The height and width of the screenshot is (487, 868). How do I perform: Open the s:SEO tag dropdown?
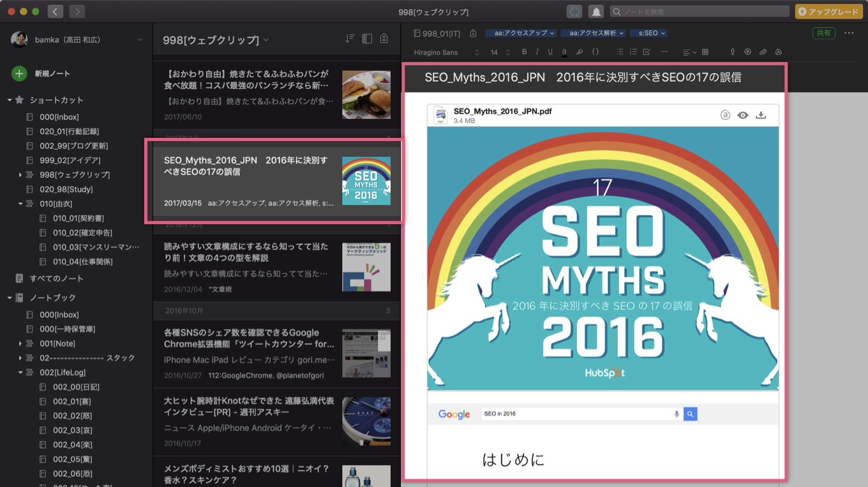coord(648,33)
